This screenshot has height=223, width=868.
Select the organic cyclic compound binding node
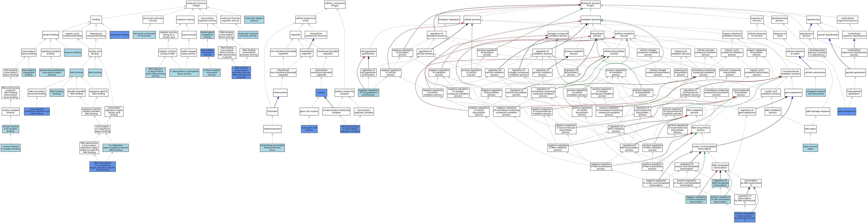(x=72, y=35)
